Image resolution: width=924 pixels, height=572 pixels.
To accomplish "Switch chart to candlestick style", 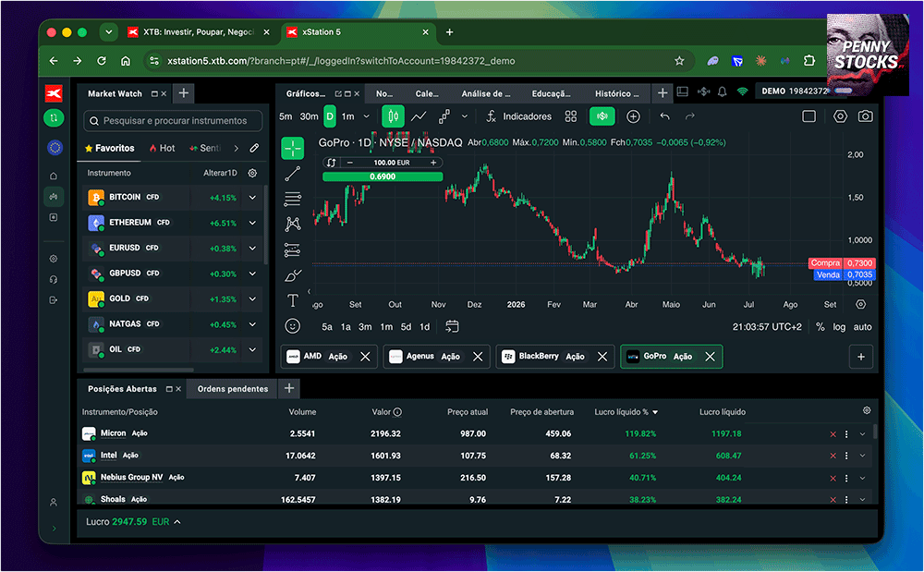I will point(393,116).
